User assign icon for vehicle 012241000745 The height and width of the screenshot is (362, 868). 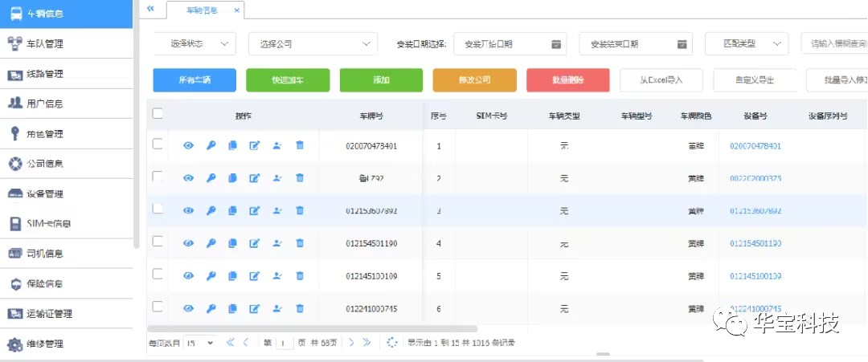[277, 308]
